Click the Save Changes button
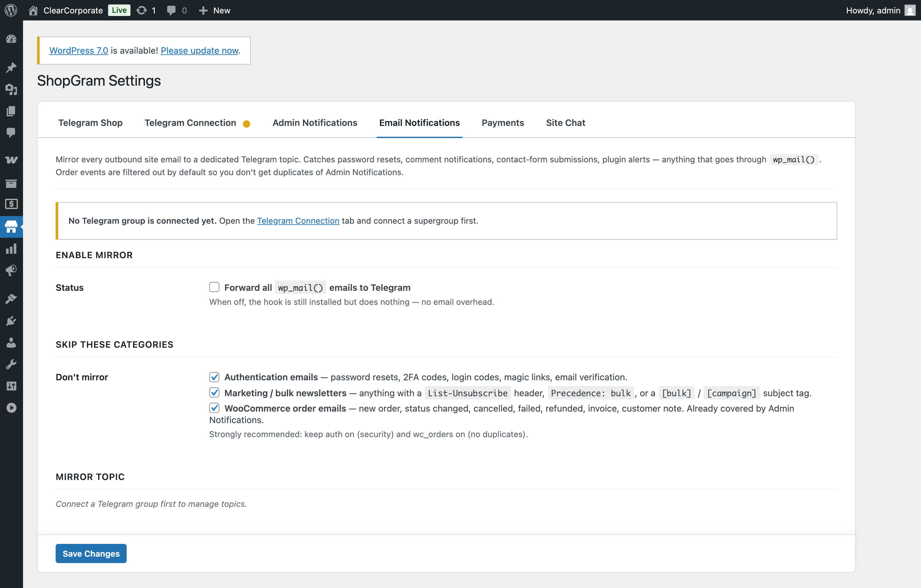921x588 pixels. [91, 553]
